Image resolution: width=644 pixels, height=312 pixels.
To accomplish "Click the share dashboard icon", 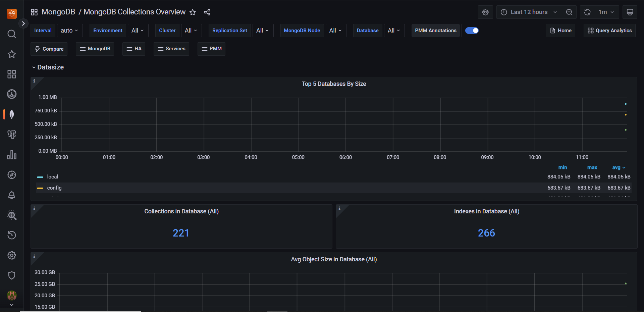I will coord(207,12).
